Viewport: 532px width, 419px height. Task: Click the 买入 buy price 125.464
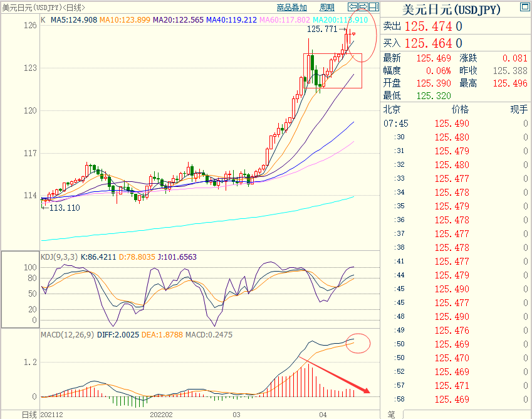[428, 43]
